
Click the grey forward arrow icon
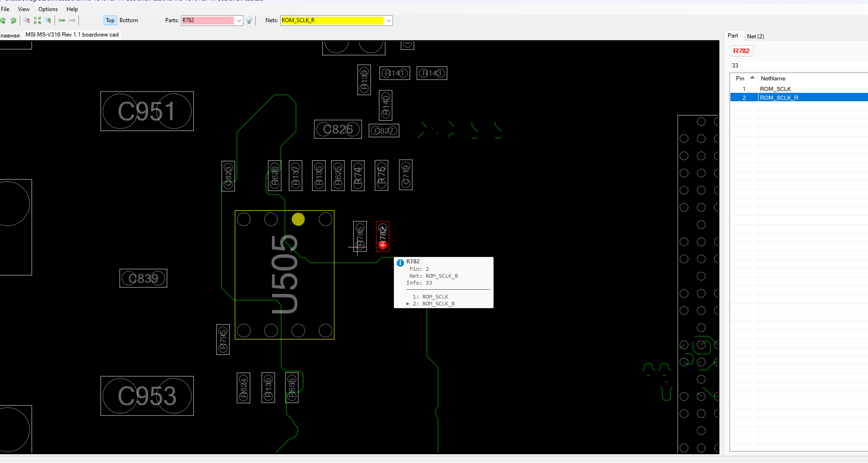tap(72, 20)
